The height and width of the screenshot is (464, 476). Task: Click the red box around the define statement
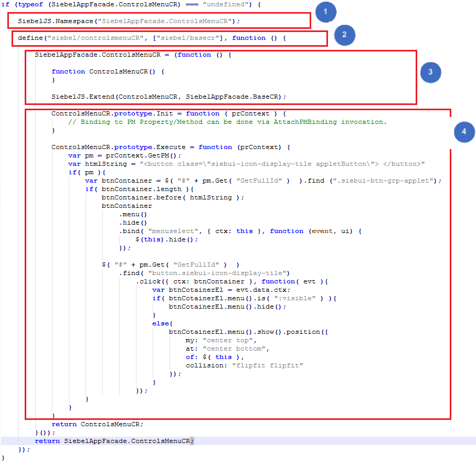[170, 38]
